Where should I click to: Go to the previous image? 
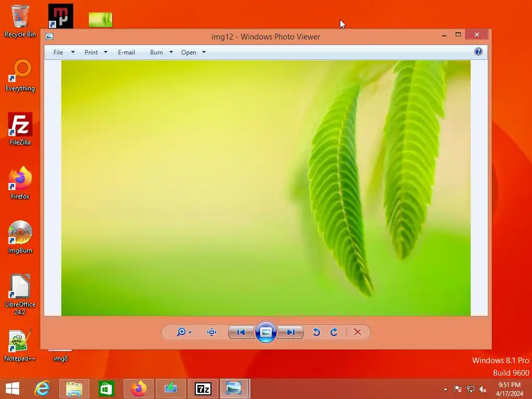pyautogui.click(x=241, y=332)
